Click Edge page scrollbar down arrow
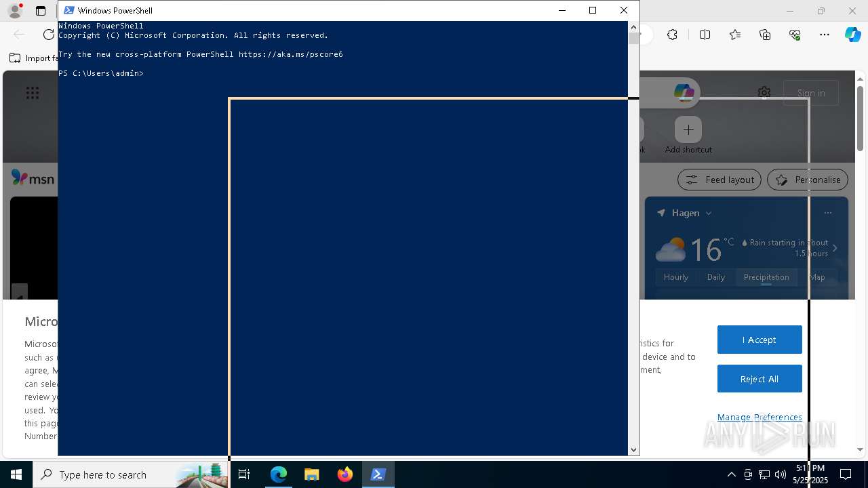The width and height of the screenshot is (868, 488). [x=860, y=449]
